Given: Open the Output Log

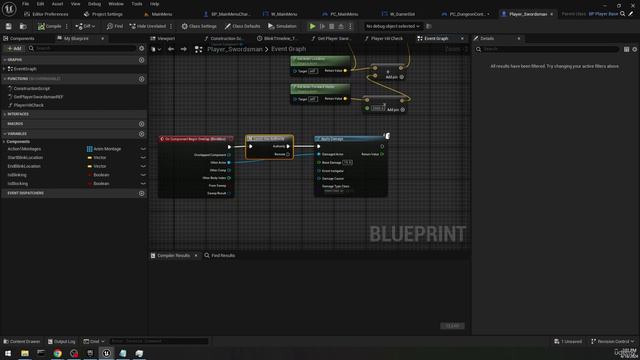Looking at the screenshot, I should pyautogui.click(x=61, y=341).
